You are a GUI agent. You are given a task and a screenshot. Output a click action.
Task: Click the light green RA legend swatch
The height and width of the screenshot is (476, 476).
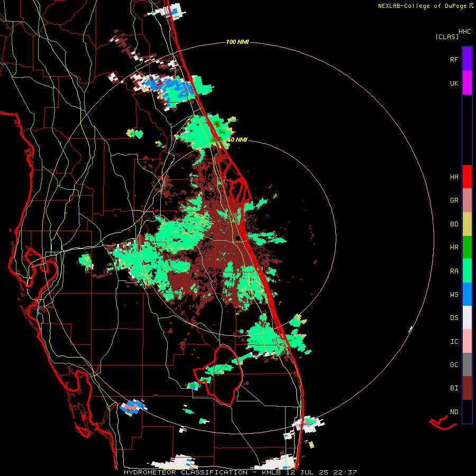click(x=467, y=271)
